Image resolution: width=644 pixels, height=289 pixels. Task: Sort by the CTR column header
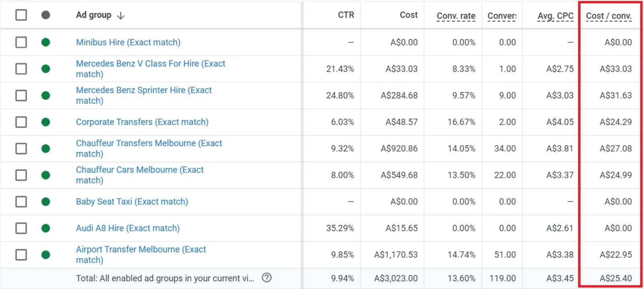(x=346, y=15)
